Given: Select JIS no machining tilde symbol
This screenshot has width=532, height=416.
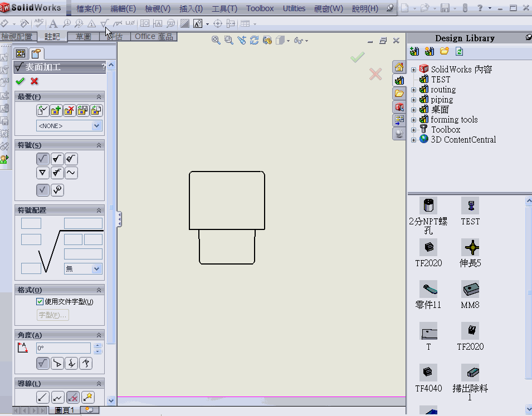Looking at the screenshot, I should (x=71, y=173).
